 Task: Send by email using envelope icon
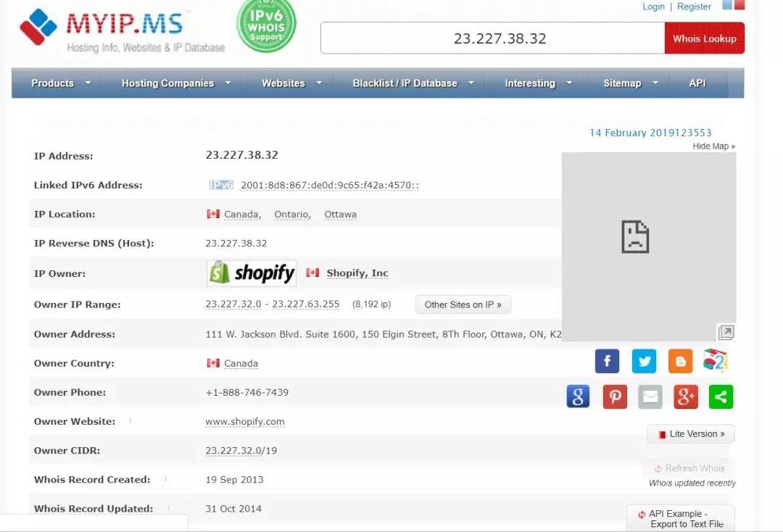pos(650,396)
